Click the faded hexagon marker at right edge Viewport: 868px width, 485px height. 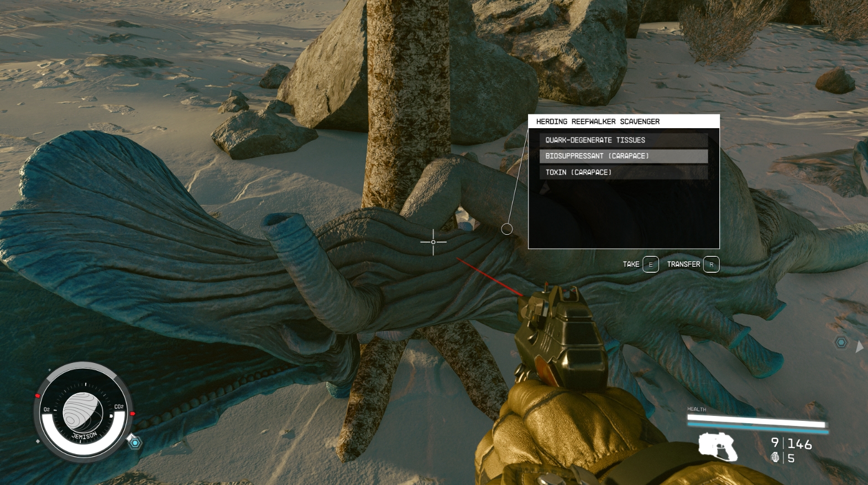coord(841,342)
